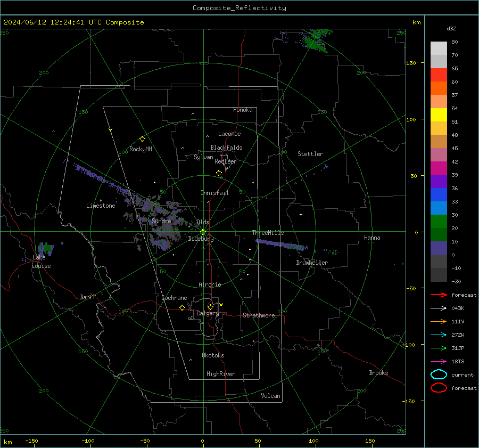Click the Calgary map label
This screenshot has height=448, width=479.
coord(208,313)
